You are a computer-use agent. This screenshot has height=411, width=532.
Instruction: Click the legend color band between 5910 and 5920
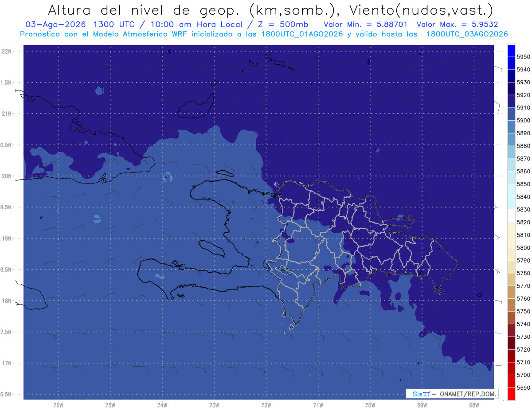[511, 102]
